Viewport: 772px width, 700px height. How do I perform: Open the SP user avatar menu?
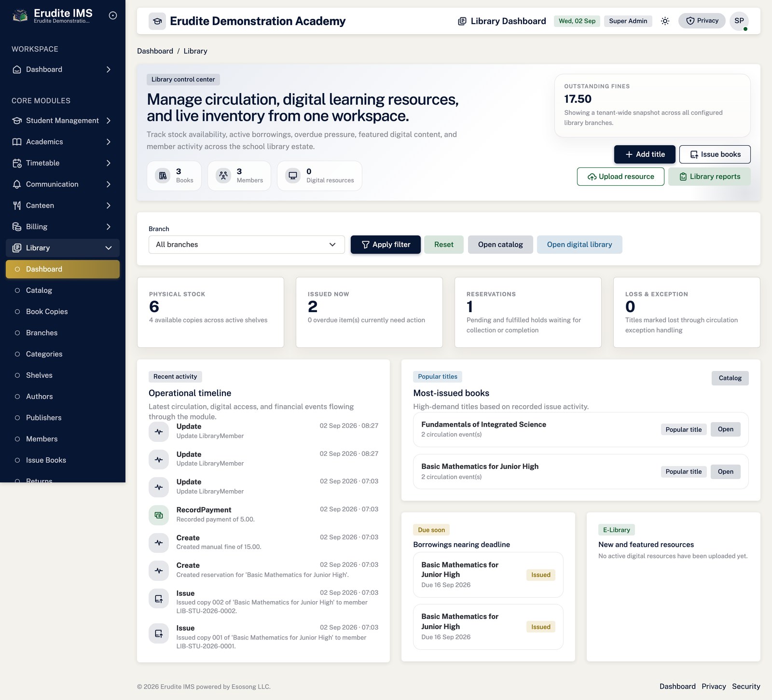739,21
